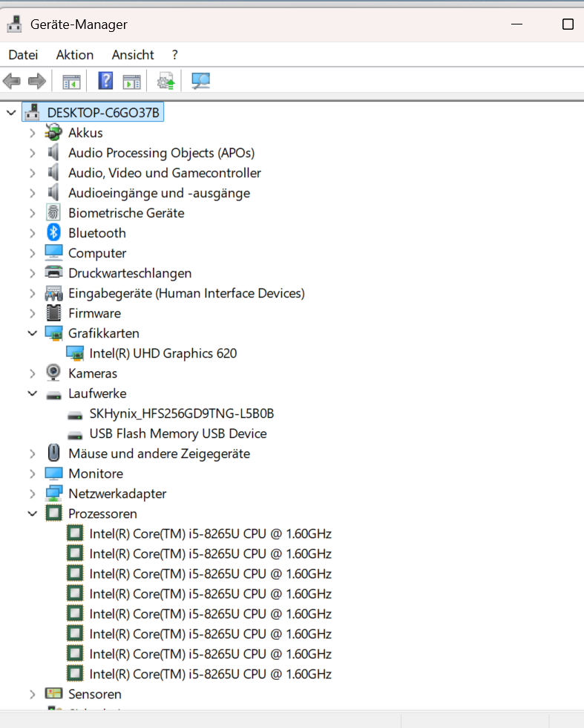This screenshot has height=728, width=584.
Task: Expand the Monitore category arrow
Action: click(32, 474)
